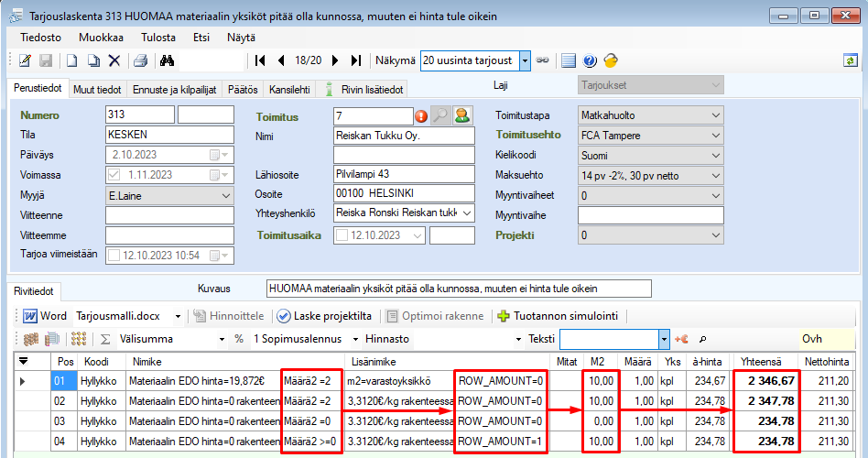The image size is (868, 458).
Task: Click the save diskette icon
Action: 46,60
